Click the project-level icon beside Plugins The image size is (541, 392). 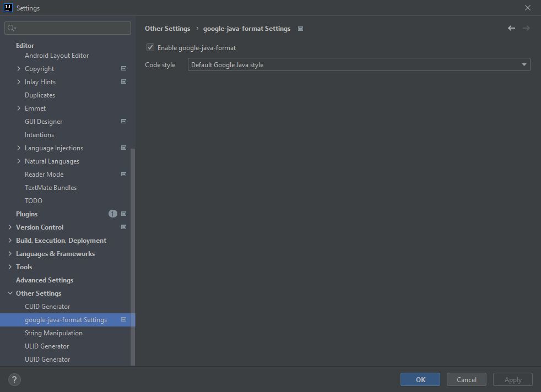(123, 214)
